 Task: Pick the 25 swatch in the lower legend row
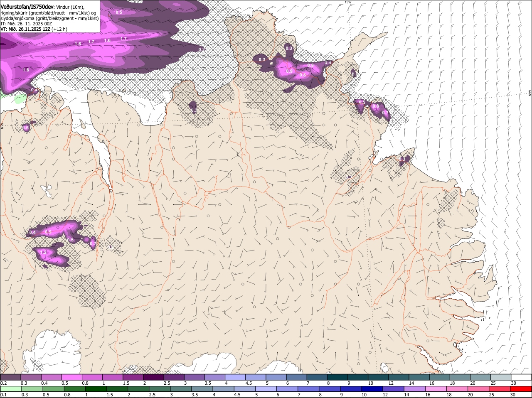click(500, 389)
